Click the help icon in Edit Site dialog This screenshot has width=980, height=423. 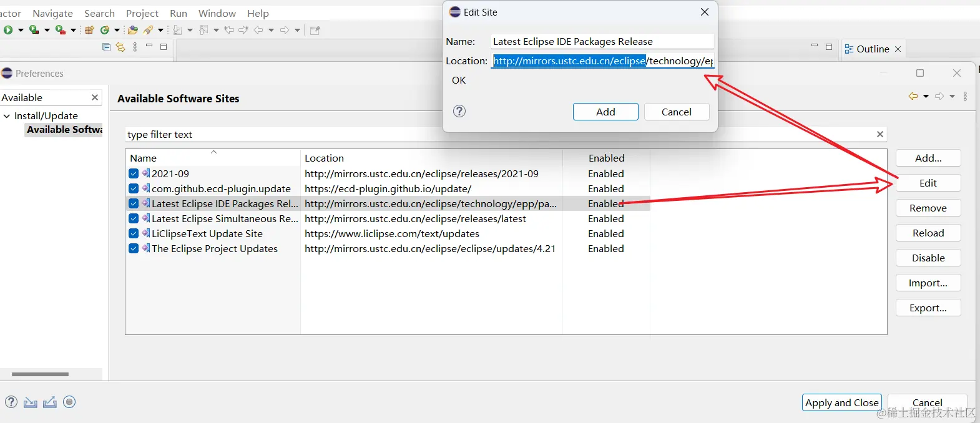tap(459, 111)
